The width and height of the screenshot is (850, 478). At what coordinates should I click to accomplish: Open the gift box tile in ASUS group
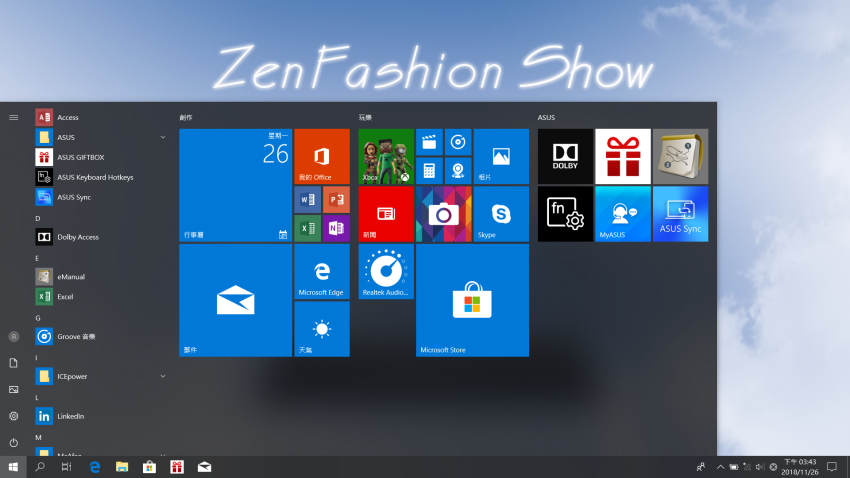click(623, 156)
